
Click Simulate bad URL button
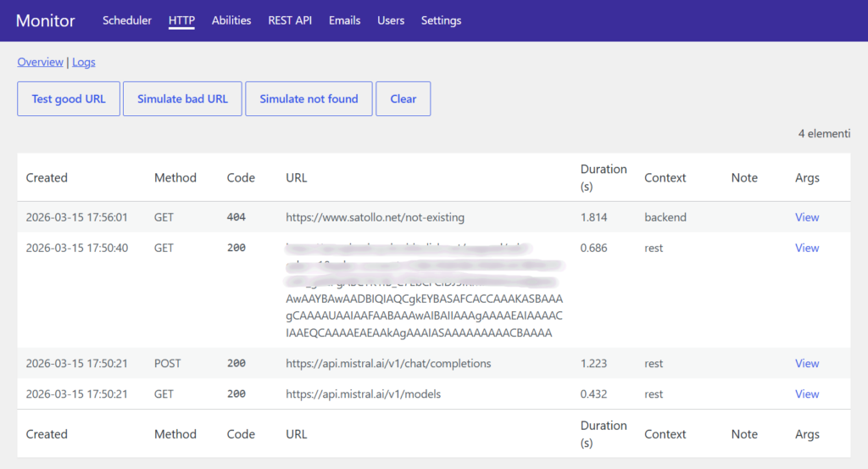[x=182, y=98]
